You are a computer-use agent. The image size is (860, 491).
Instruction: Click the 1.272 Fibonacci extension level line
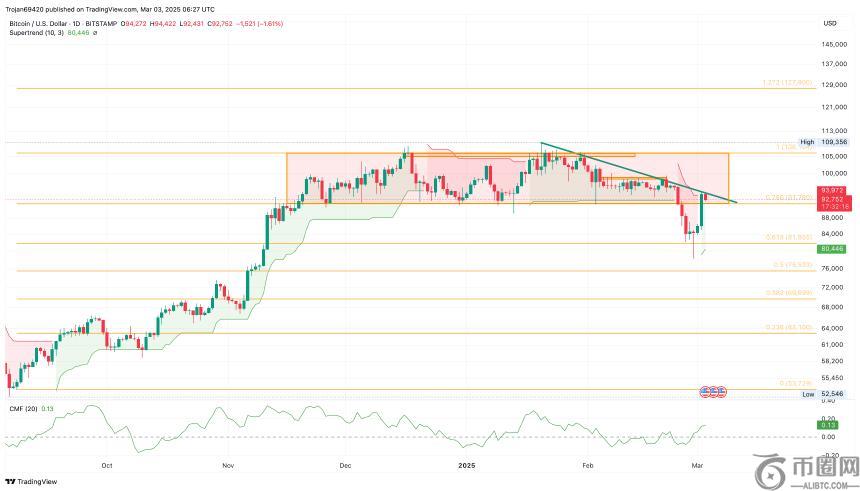coord(400,88)
